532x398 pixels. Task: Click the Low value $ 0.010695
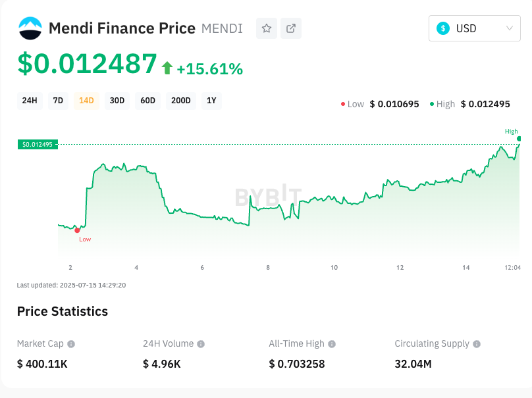pyautogui.click(x=394, y=104)
